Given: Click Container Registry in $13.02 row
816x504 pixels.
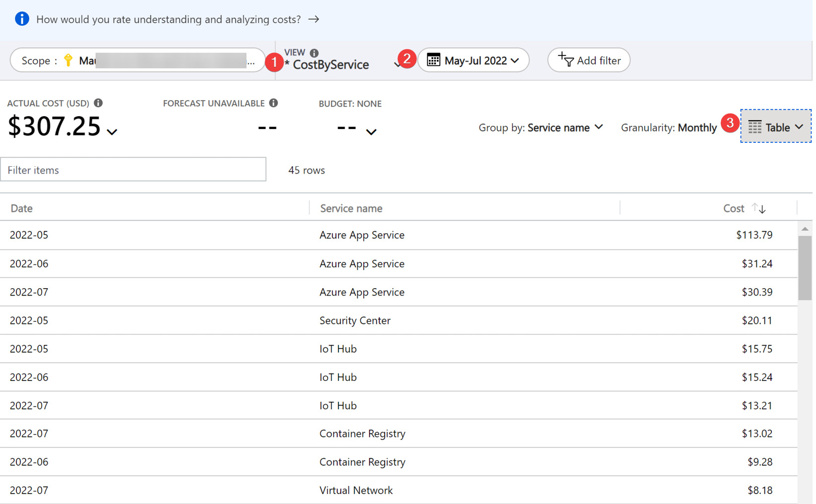Looking at the screenshot, I should [362, 434].
